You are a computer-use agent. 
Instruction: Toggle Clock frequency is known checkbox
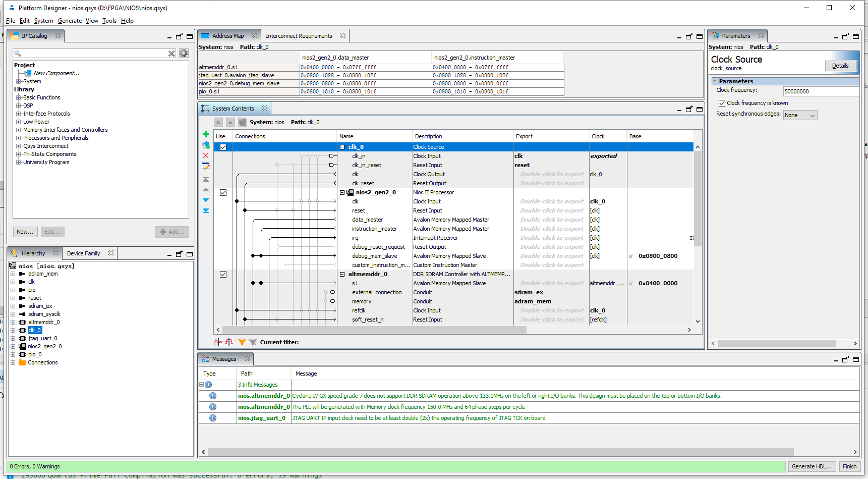[x=722, y=103]
